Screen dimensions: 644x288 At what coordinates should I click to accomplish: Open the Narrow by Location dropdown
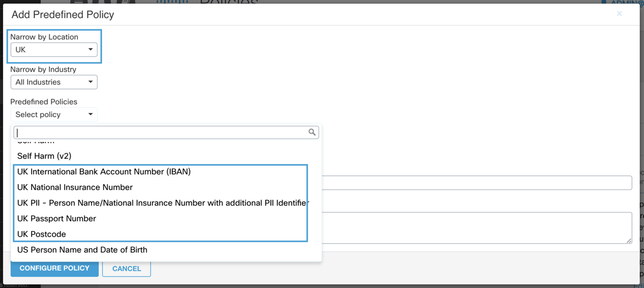point(54,50)
